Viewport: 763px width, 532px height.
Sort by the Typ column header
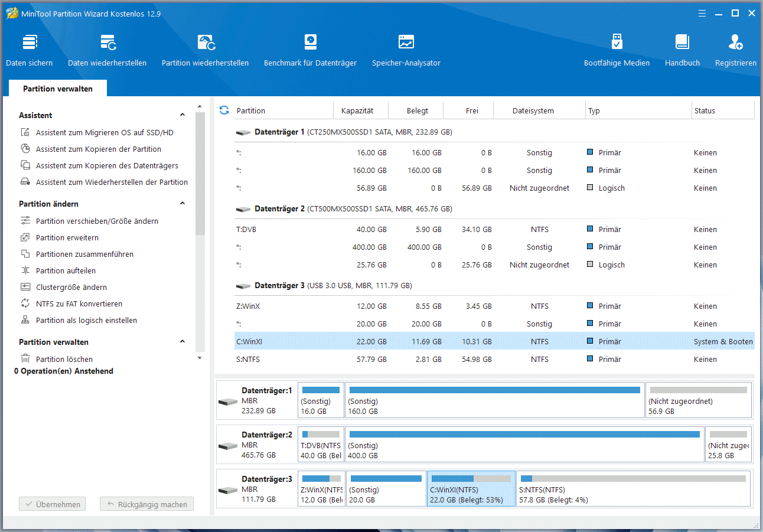(639, 110)
